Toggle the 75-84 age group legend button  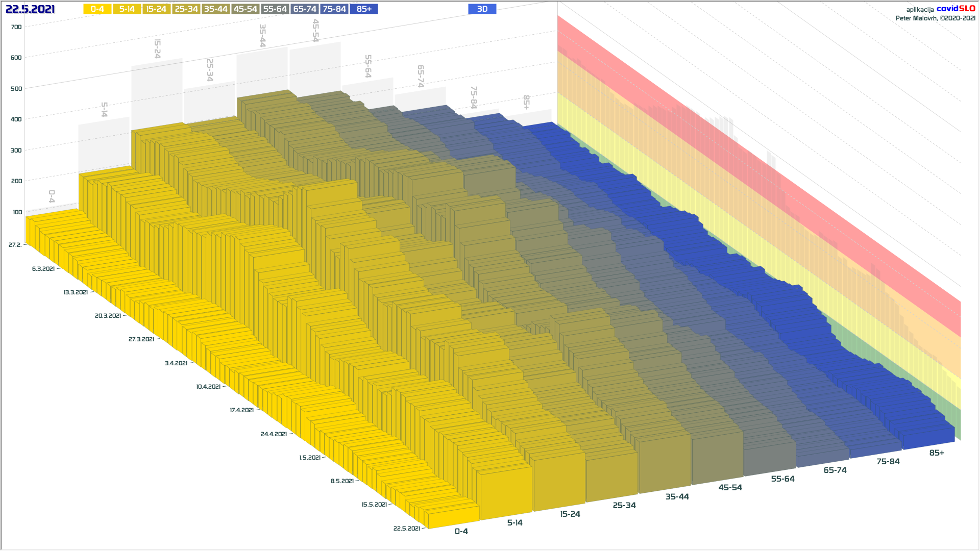click(334, 9)
